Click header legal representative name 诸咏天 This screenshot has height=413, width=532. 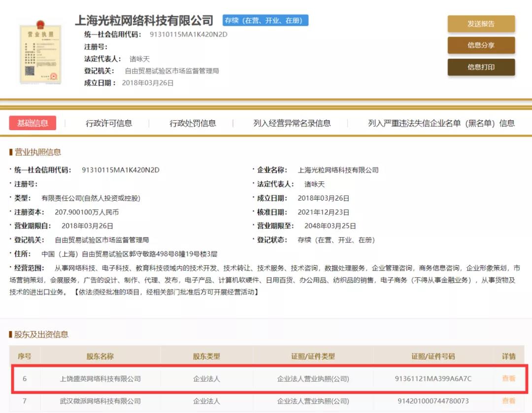coord(139,59)
